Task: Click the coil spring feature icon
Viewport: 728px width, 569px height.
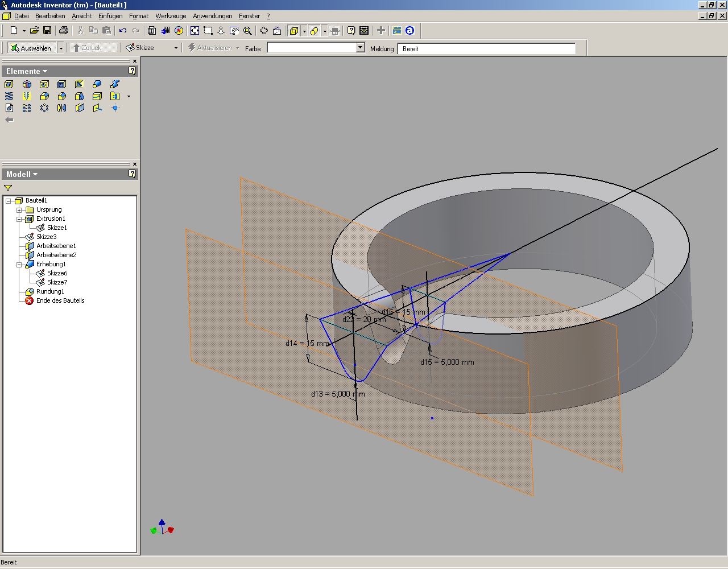Action: (x=9, y=96)
